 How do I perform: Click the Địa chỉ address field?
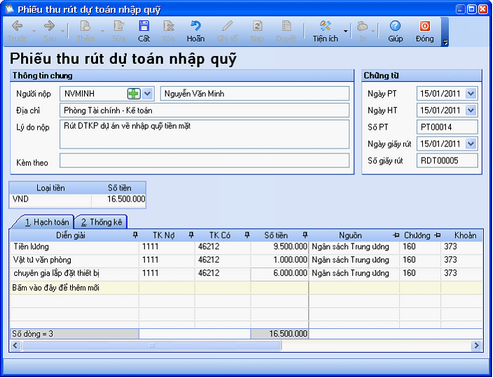(204, 110)
